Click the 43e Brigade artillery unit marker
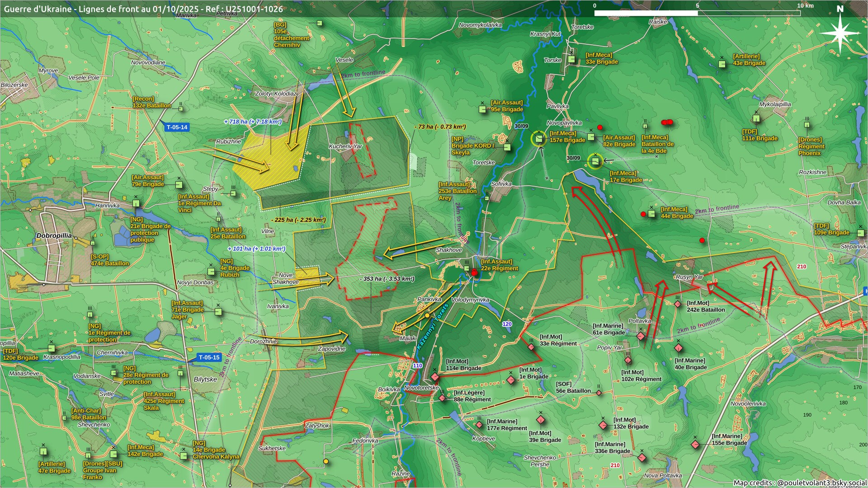 [x=722, y=64]
